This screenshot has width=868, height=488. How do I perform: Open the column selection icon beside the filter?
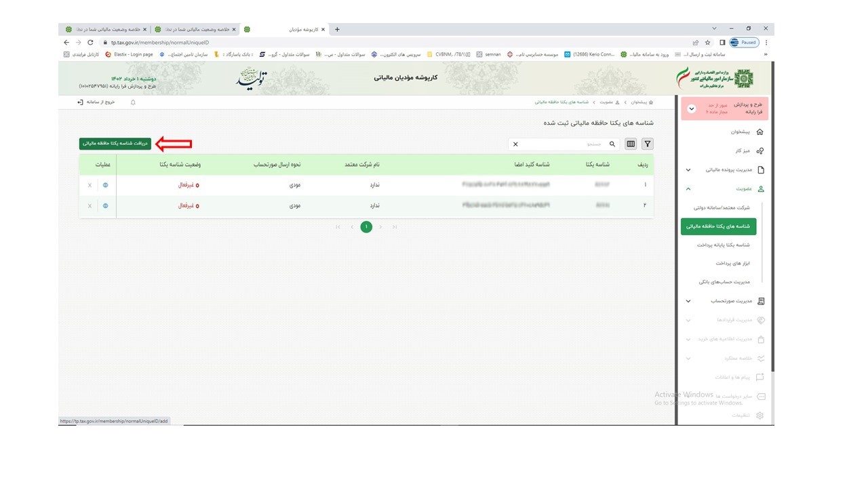pyautogui.click(x=631, y=144)
